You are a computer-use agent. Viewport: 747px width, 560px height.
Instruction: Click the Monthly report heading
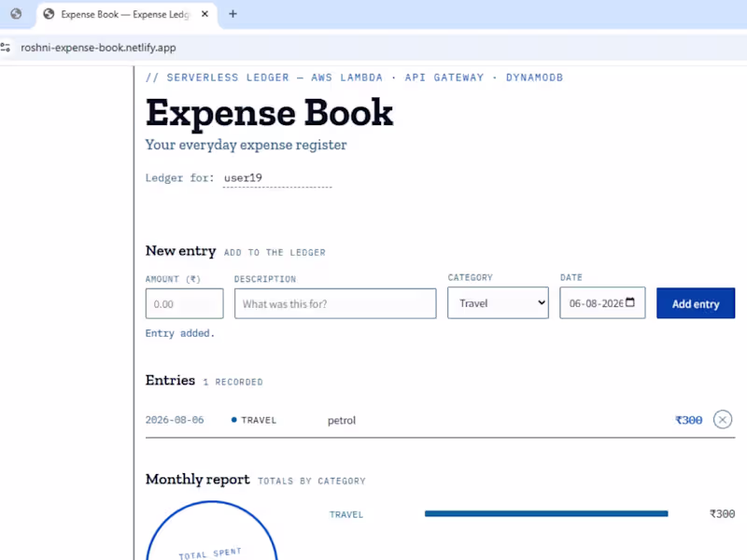[x=197, y=480]
